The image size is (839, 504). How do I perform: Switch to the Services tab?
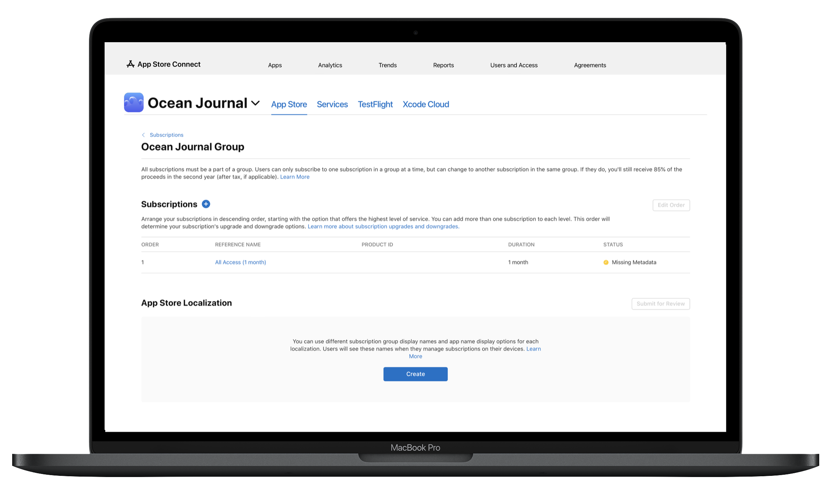coord(333,104)
